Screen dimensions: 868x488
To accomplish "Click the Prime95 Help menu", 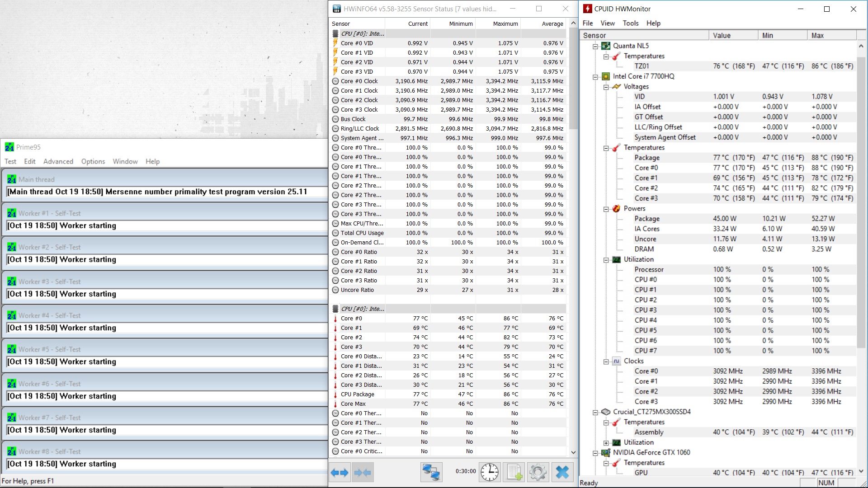I will (153, 161).
